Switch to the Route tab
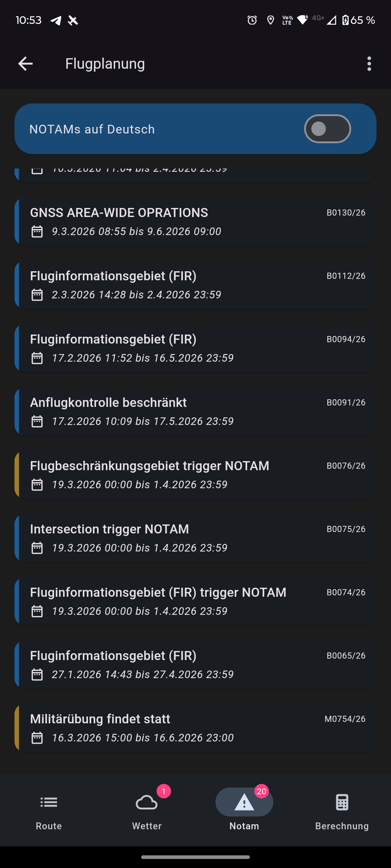Viewport: 391px width, 868px height. click(x=49, y=809)
